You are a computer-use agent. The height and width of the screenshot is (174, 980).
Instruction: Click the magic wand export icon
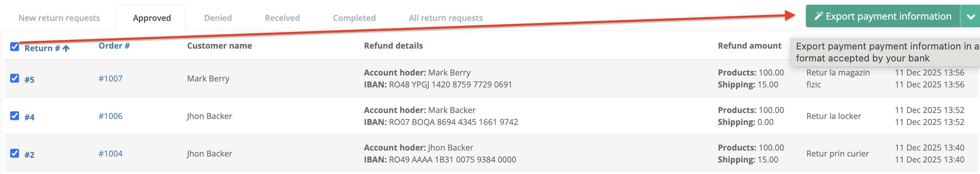click(818, 16)
